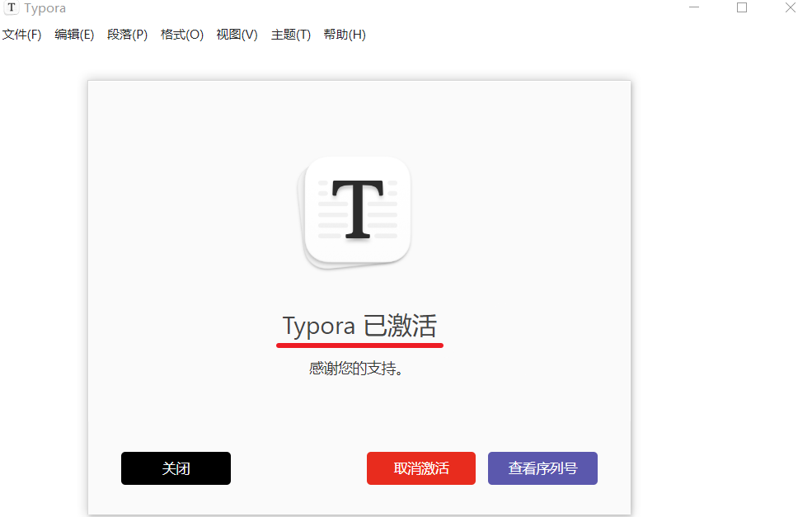
Task: Open the 文件(F) menu
Action: (21, 35)
